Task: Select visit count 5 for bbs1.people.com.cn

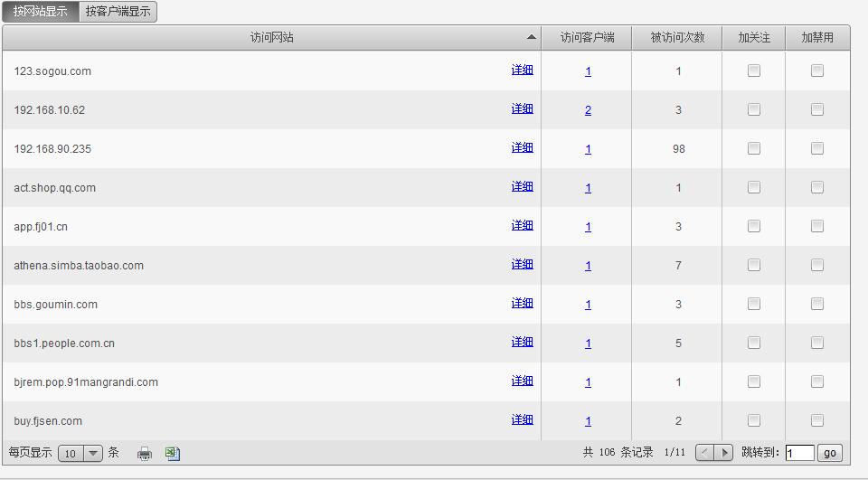Action: 678,344
